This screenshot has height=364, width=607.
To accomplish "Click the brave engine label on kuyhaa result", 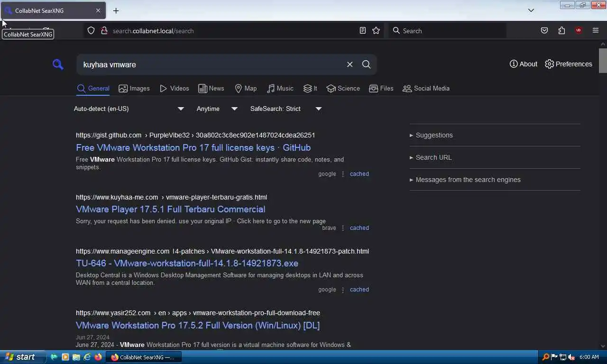I will [x=329, y=228].
